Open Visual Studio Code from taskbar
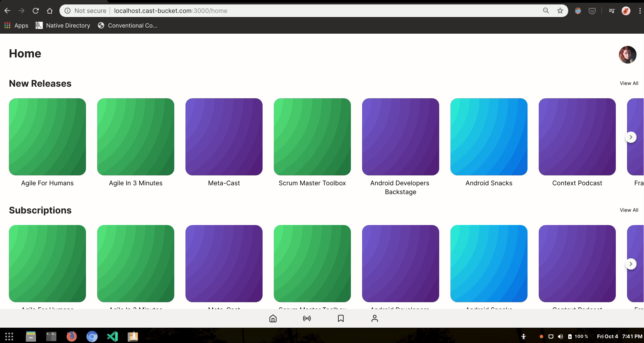 [x=112, y=337]
